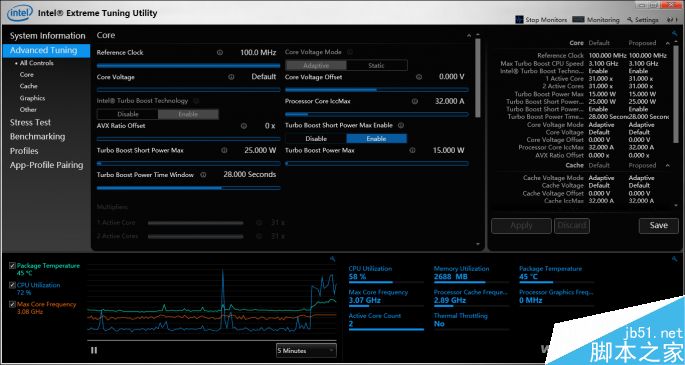Image resolution: width=685 pixels, height=365 pixels.
Task: Open info icon for Turbo Boost Short Power Max Enable
Action: [401, 125]
